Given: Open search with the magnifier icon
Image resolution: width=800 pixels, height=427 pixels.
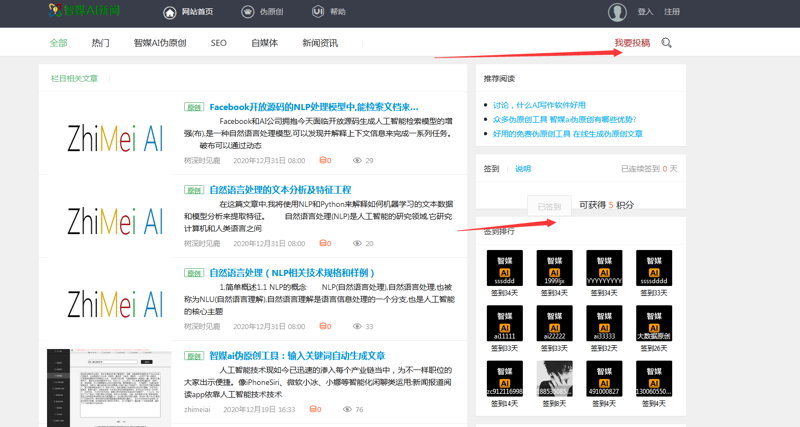Looking at the screenshot, I should pyautogui.click(x=666, y=43).
